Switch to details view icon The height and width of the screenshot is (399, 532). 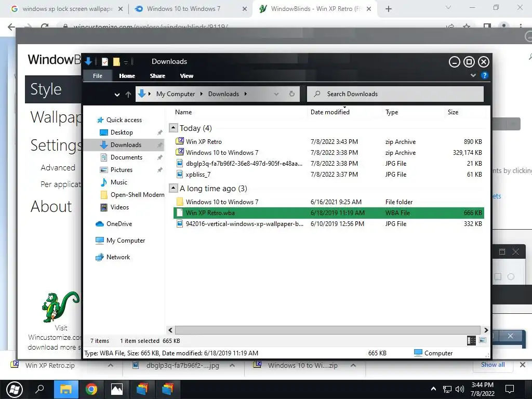tap(471, 340)
